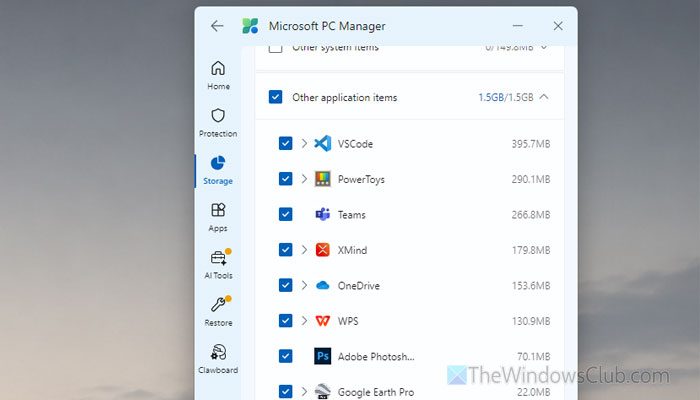The width and height of the screenshot is (700, 400).
Task: Click the 395.7MB size value
Action: pos(531,144)
